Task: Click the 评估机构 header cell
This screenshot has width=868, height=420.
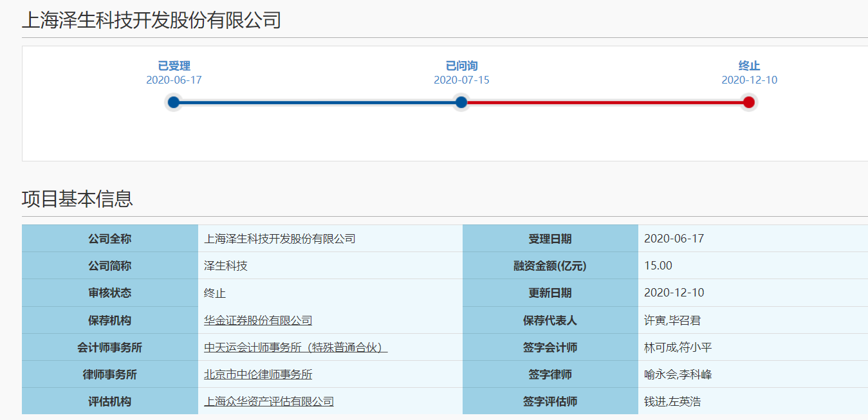Action: (x=110, y=401)
